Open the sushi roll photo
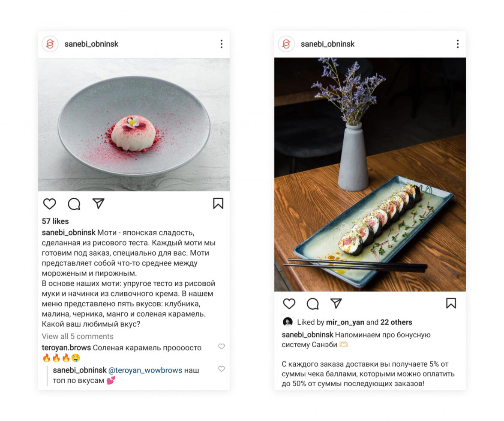Screen dimensions: 504x421 (x=370, y=174)
